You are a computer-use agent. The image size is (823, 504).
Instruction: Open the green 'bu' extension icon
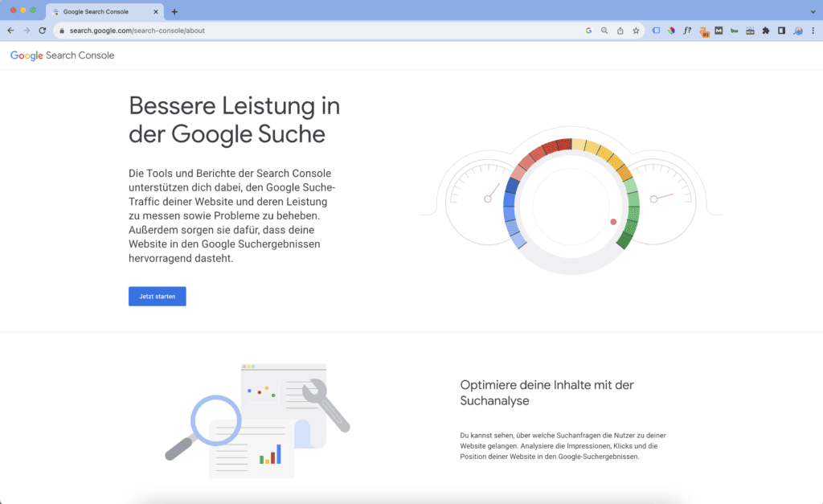coord(735,31)
